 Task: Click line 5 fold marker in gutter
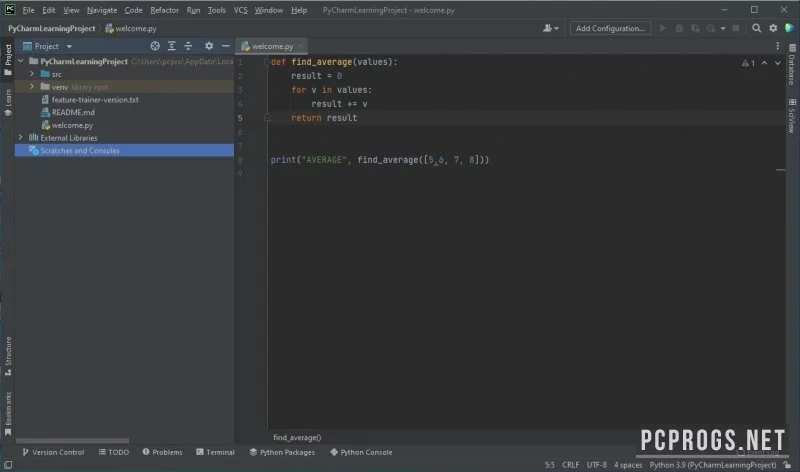(267, 118)
